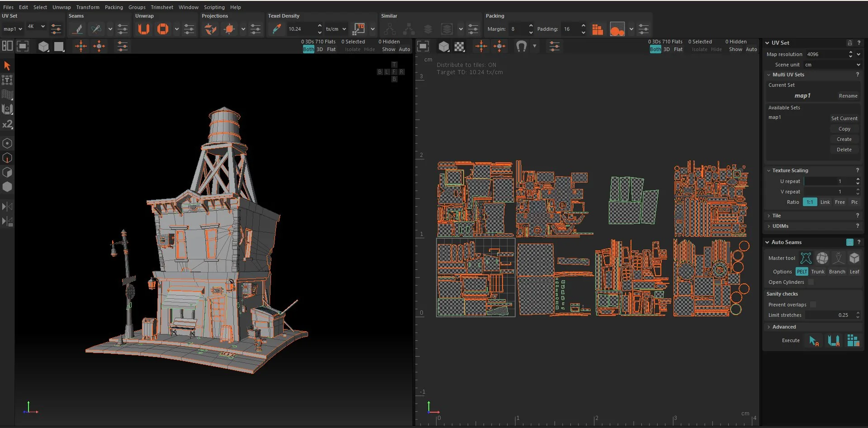The image size is (868, 428).
Task: Click the Pack islands orange blocks icon
Action: (598, 29)
